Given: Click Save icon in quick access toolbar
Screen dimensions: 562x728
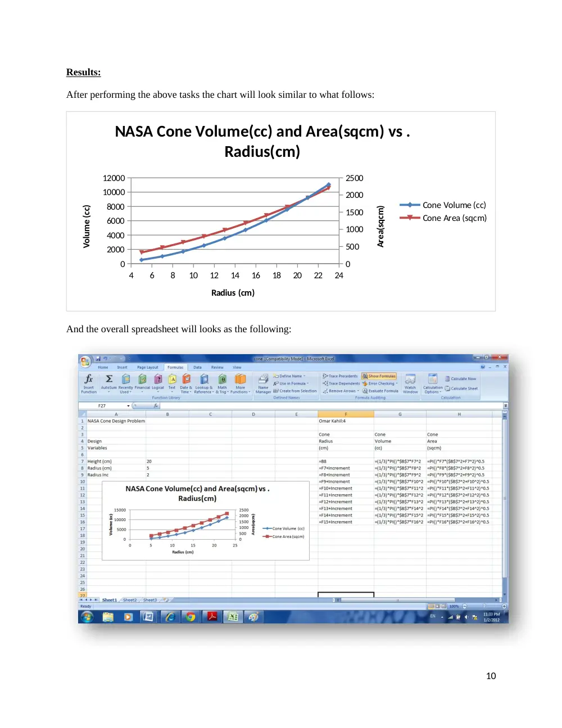Looking at the screenshot, I should 98,358.
